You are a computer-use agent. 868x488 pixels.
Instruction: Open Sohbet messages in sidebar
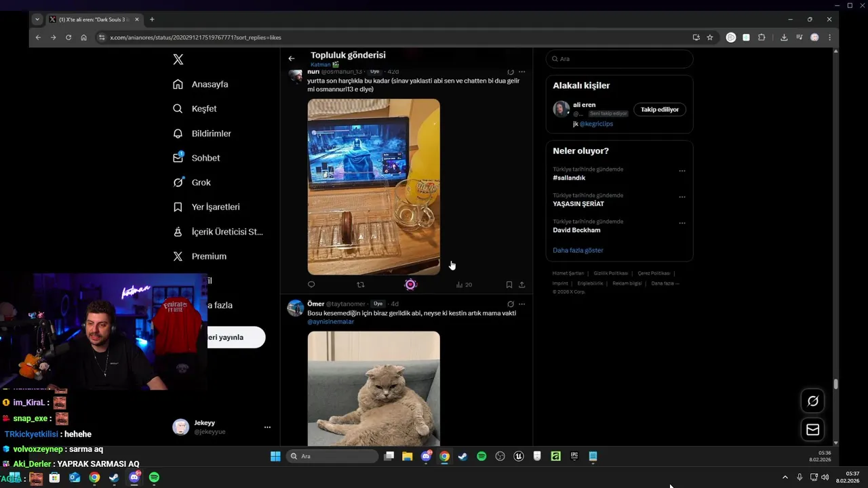196,158
